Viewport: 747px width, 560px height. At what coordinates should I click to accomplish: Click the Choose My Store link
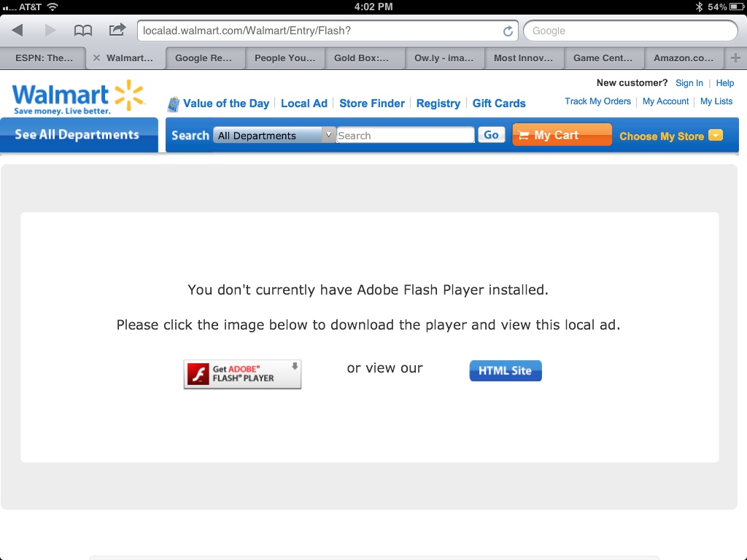tap(662, 136)
